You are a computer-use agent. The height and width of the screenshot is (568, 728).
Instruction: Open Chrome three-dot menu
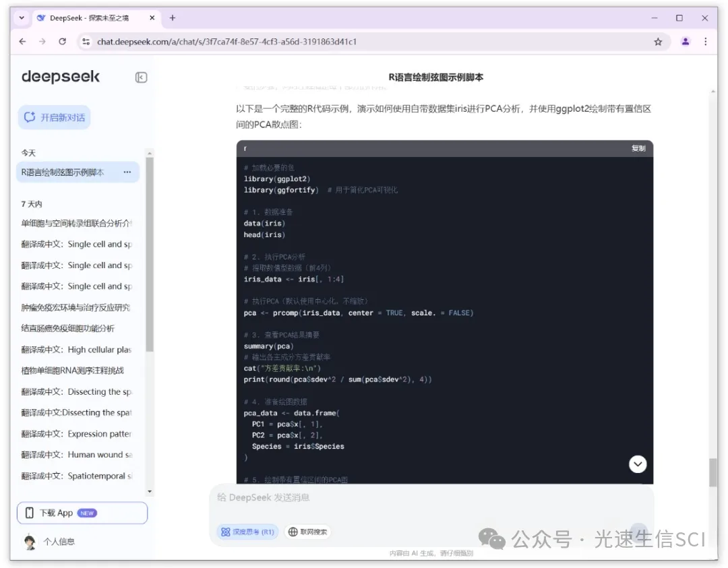coord(706,42)
